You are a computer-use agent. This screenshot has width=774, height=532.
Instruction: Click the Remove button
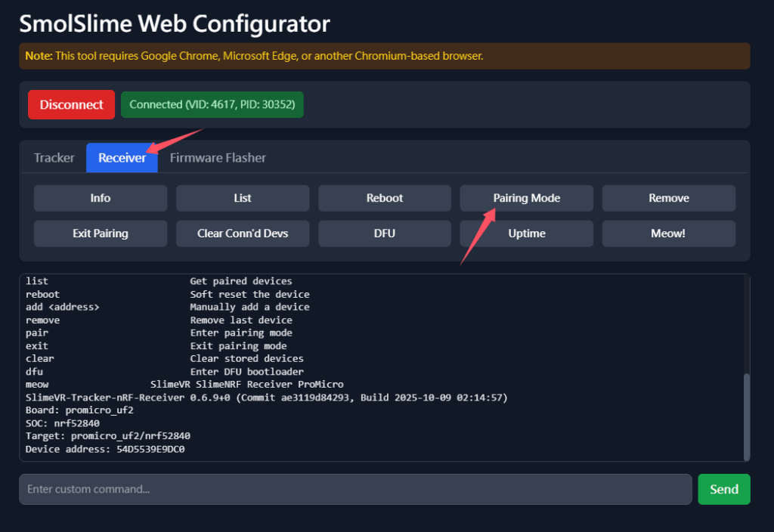669,198
